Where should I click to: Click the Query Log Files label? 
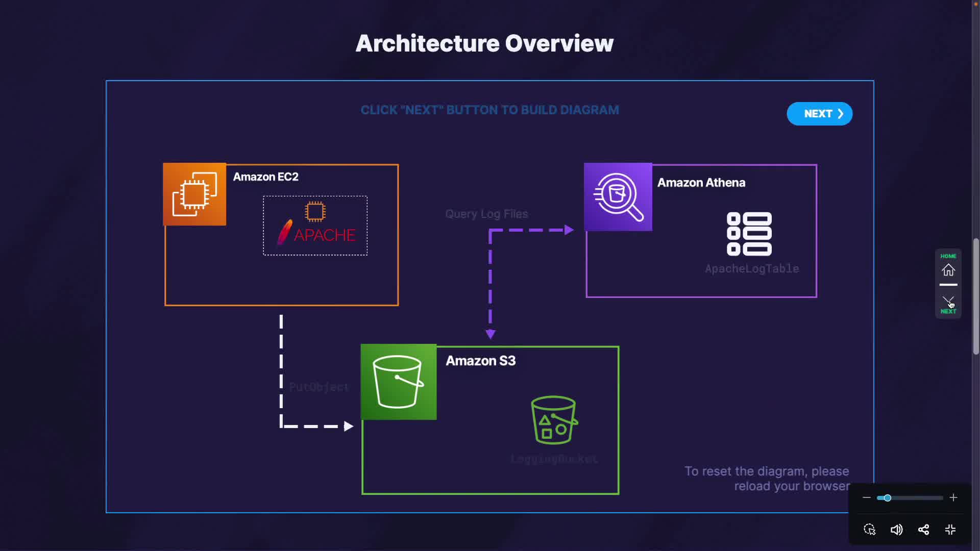point(486,214)
